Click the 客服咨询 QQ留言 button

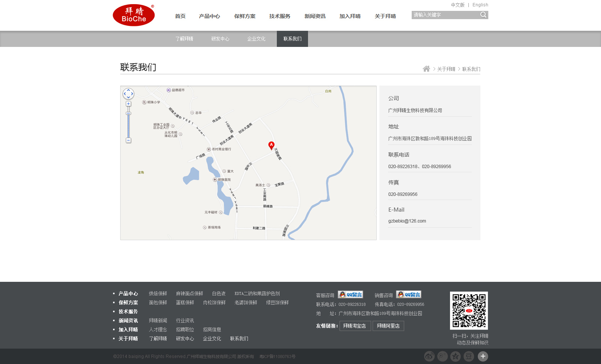(x=350, y=295)
